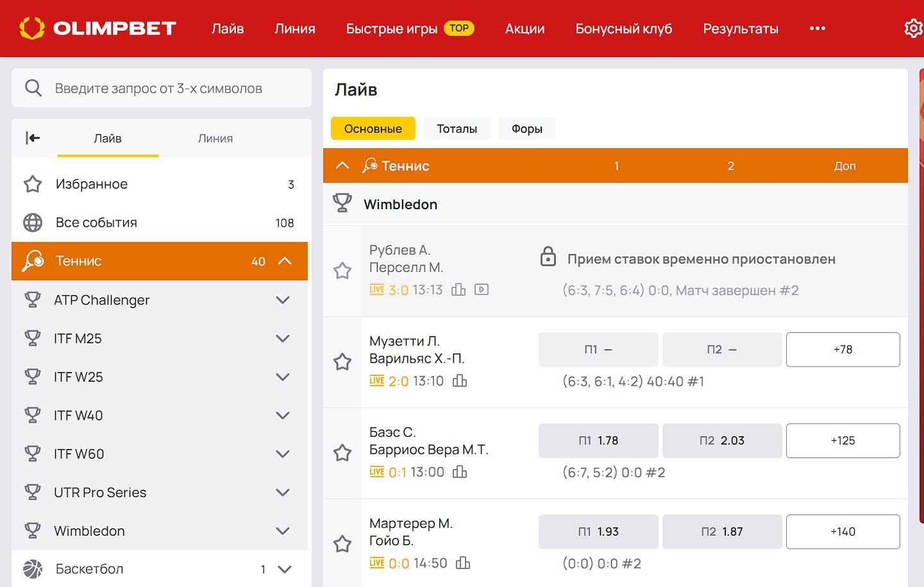924x587 pixels.
Task: Click the trophy icon beside ITF W40
Action: [32, 415]
